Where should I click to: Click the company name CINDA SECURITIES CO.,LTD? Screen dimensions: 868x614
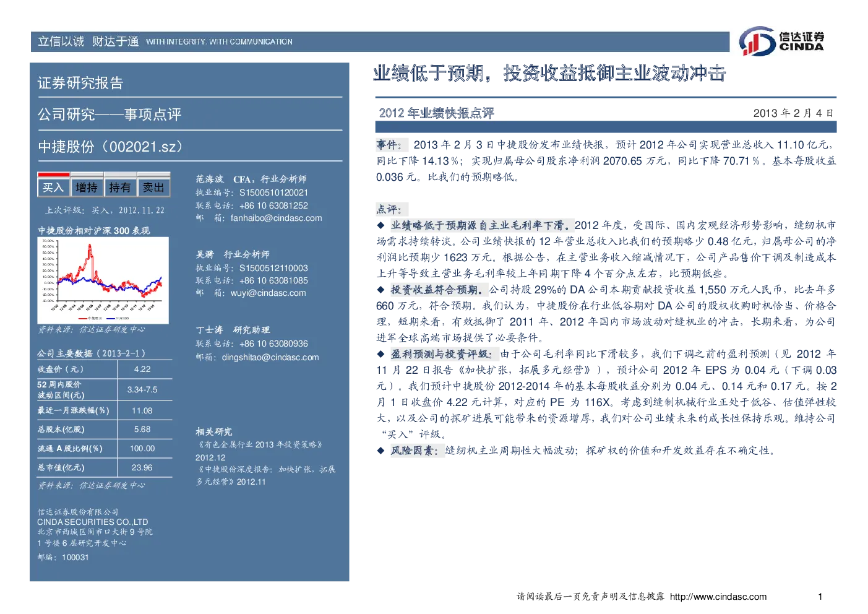(93, 522)
